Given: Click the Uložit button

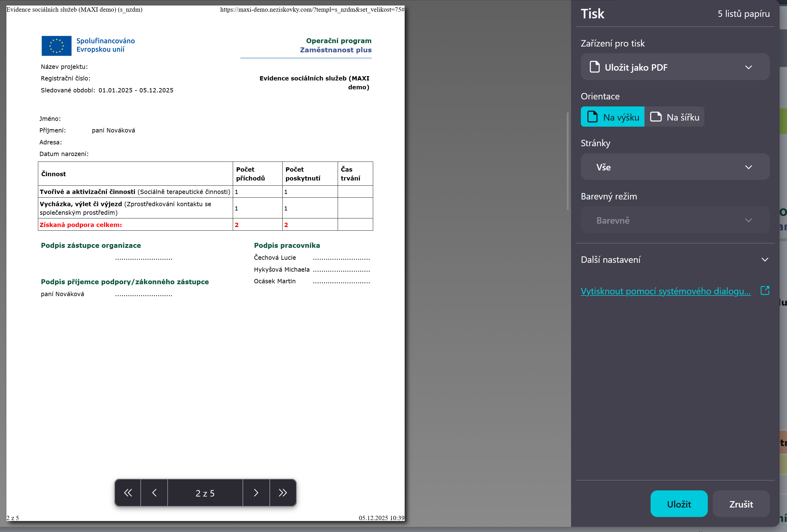Looking at the screenshot, I should click(679, 504).
